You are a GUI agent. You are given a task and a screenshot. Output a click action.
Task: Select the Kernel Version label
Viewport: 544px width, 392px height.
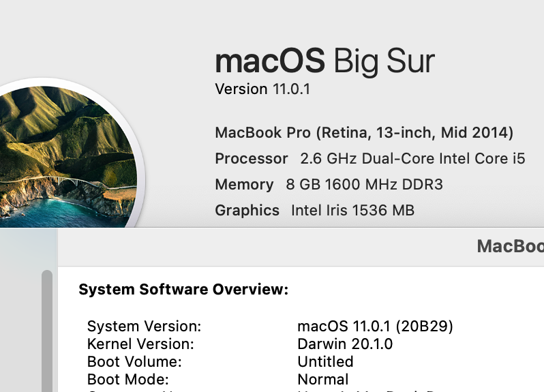tap(140, 344)
